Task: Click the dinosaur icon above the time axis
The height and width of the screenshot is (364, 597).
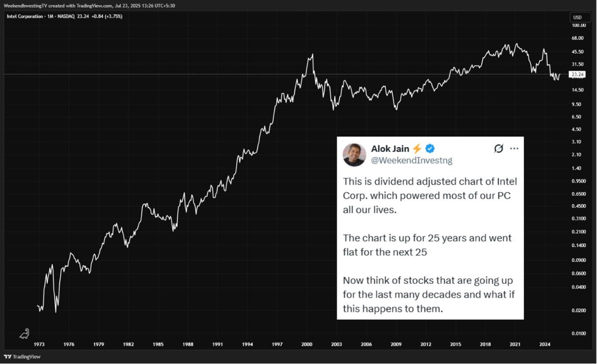Action: [x=24, y=334]
